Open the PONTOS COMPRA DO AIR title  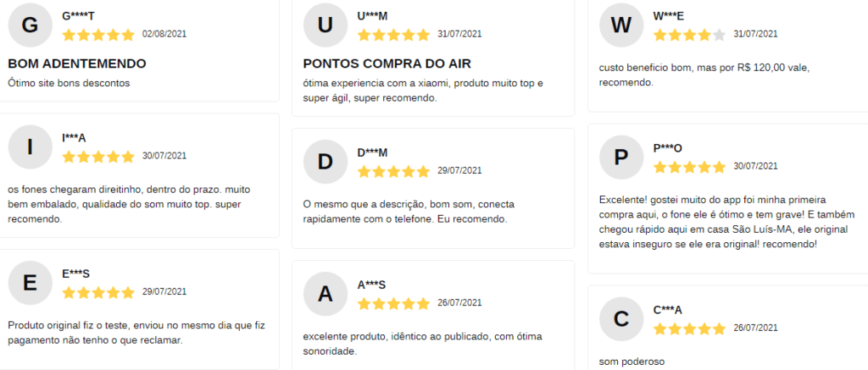(387, 64)
